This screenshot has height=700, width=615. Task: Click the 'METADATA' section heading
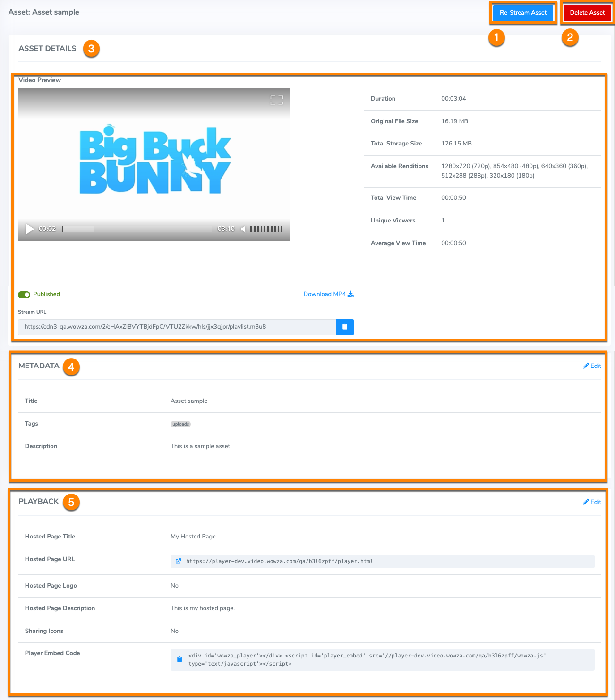(x=39, y=366)
